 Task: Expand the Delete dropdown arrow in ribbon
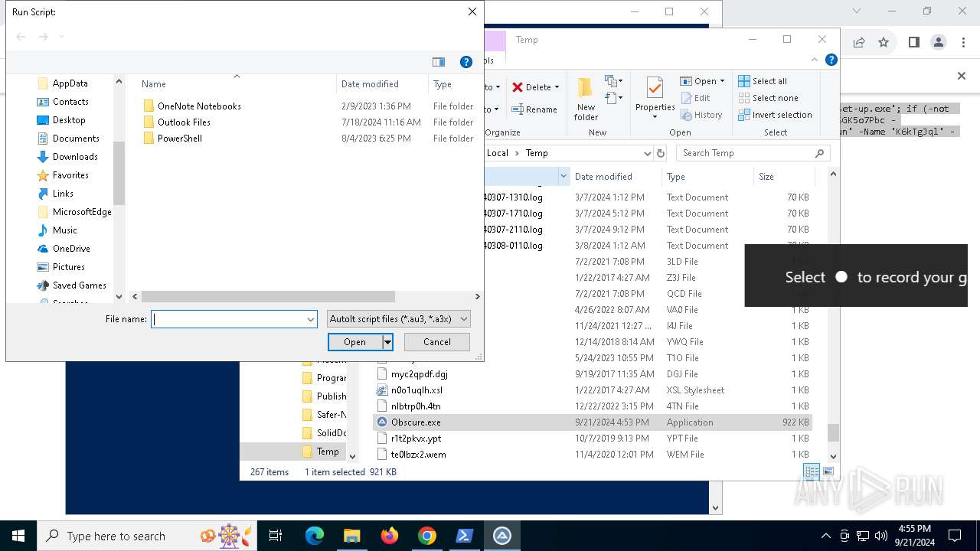557,87
